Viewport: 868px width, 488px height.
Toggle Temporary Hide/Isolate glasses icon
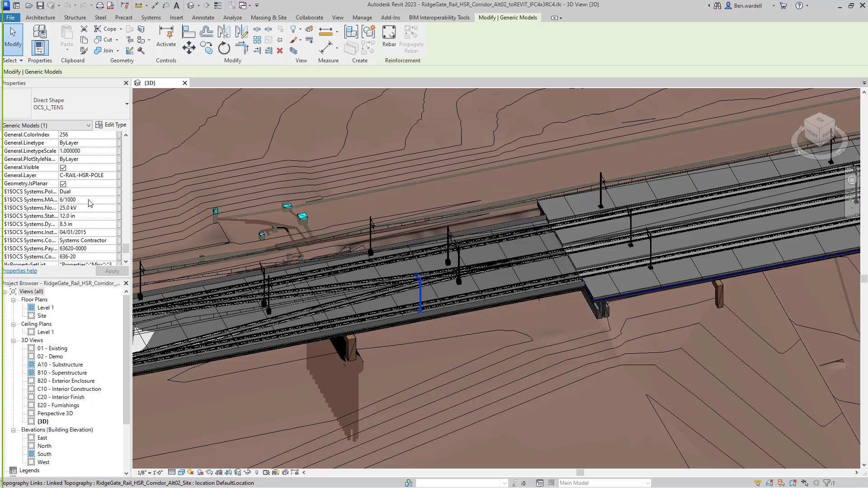coord(247,472)
